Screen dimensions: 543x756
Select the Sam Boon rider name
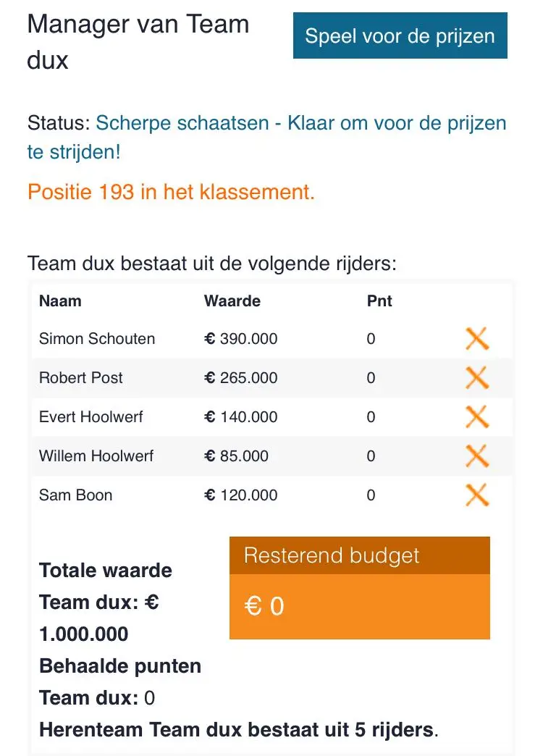pos(76,495)
